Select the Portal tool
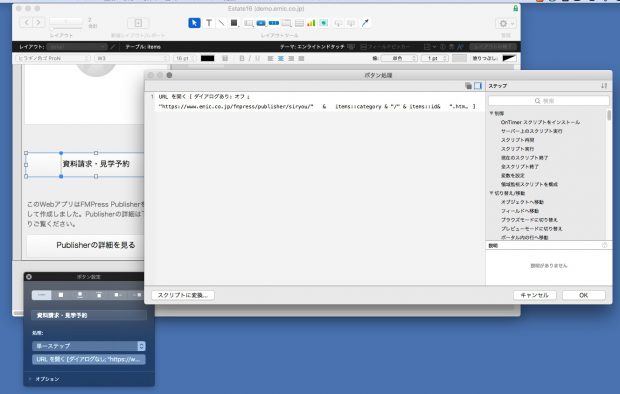 [299, 23]
